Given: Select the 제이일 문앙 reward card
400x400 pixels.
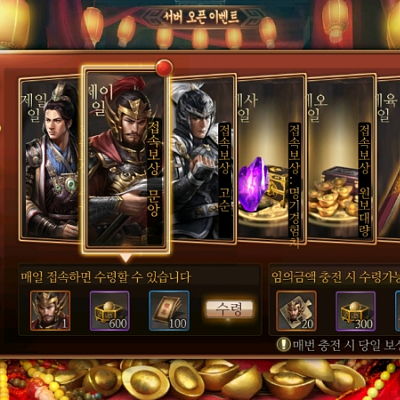Looking at the screenshot, I should [x=126, y=159].
